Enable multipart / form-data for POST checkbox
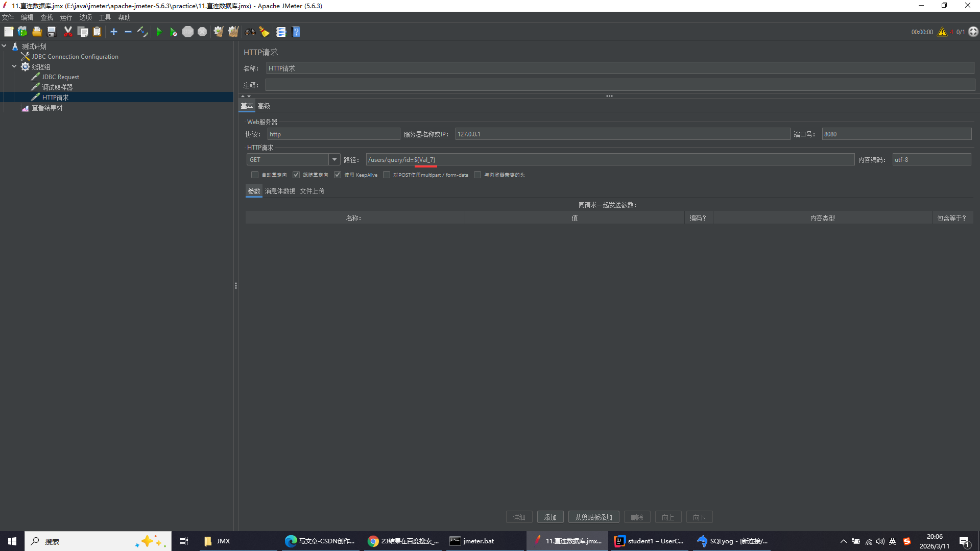Image resolution: width=980 pixels, height=551 pixels. point(387,175)
